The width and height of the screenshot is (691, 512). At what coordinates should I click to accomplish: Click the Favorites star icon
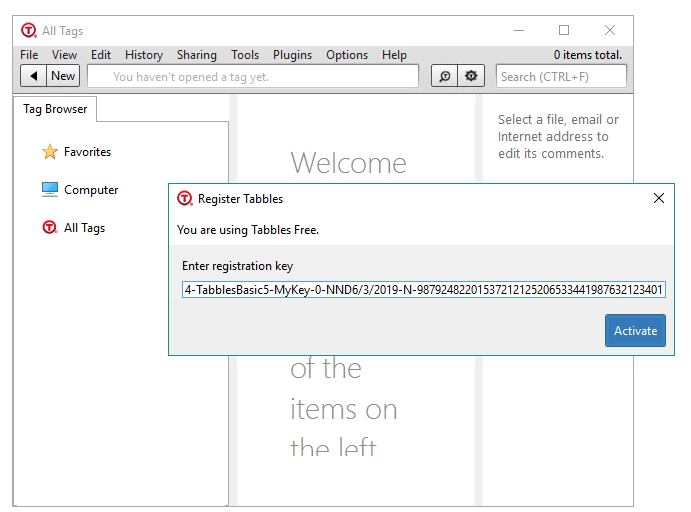[x=50, y=152]
